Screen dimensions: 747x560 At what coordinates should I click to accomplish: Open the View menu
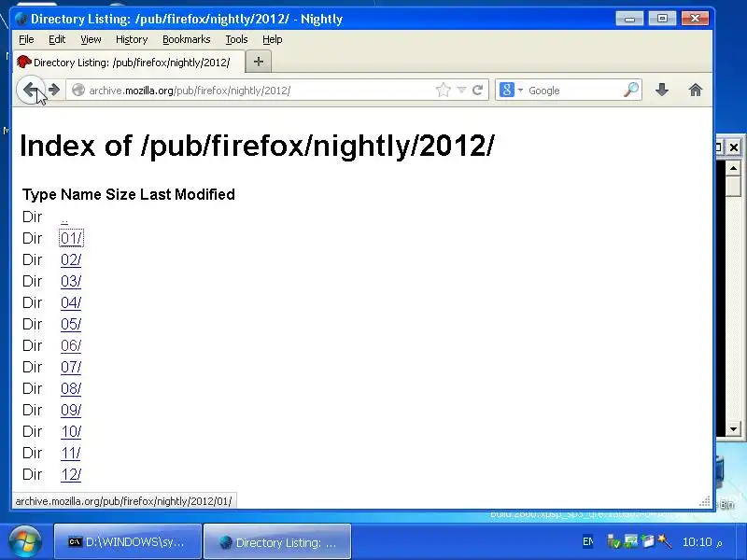point(91,39)
